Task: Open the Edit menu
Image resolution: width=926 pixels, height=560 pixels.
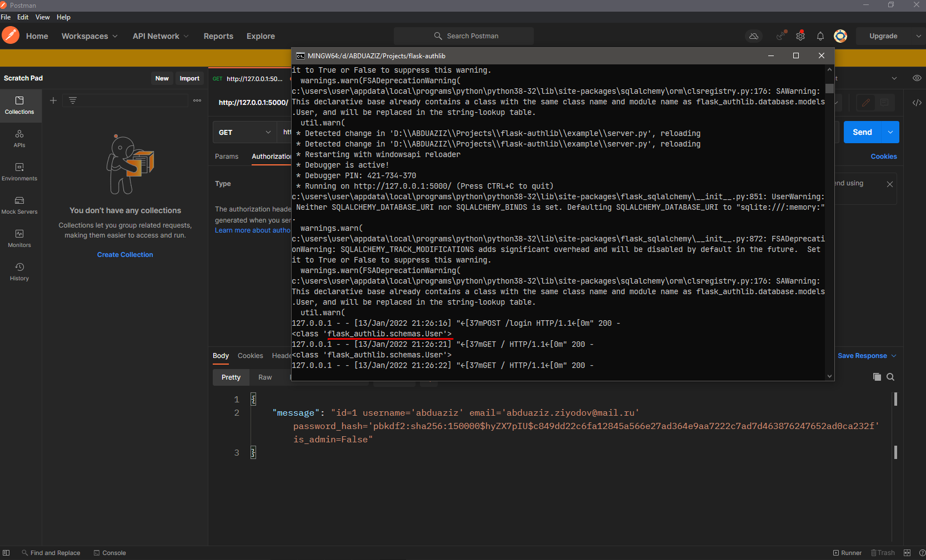Action: click(x=23, y=17)
